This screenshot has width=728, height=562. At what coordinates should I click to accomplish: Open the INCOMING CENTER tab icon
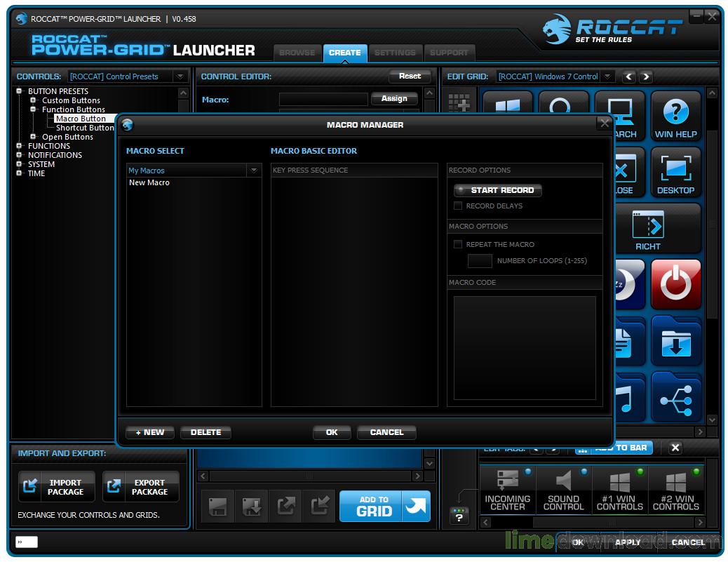pyautogui.click(x=507, y=490)
